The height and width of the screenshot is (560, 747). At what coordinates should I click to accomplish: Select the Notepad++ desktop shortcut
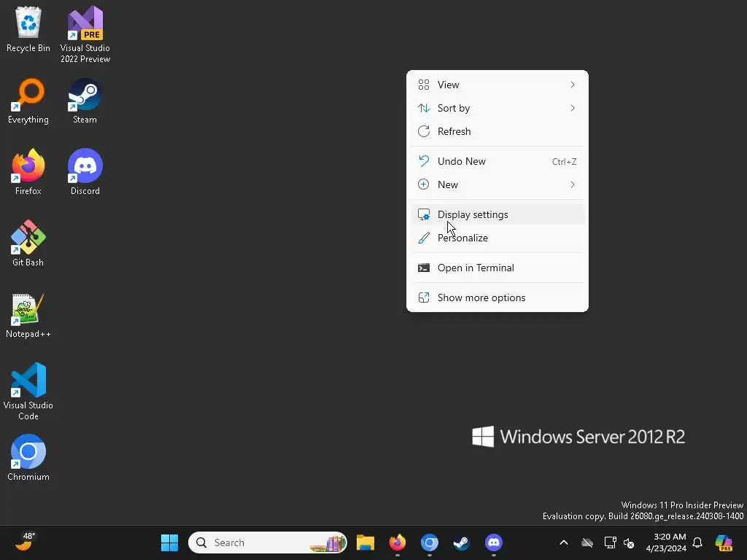[28, 315]
